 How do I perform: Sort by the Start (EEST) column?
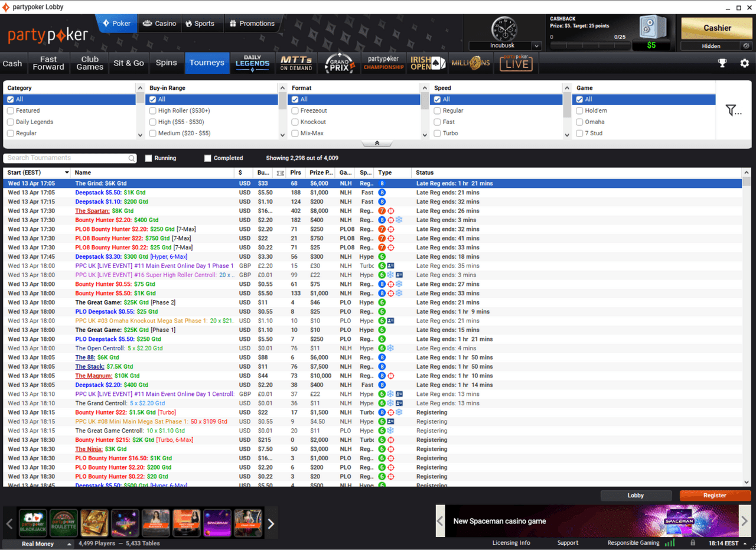[x=38, y=173]
